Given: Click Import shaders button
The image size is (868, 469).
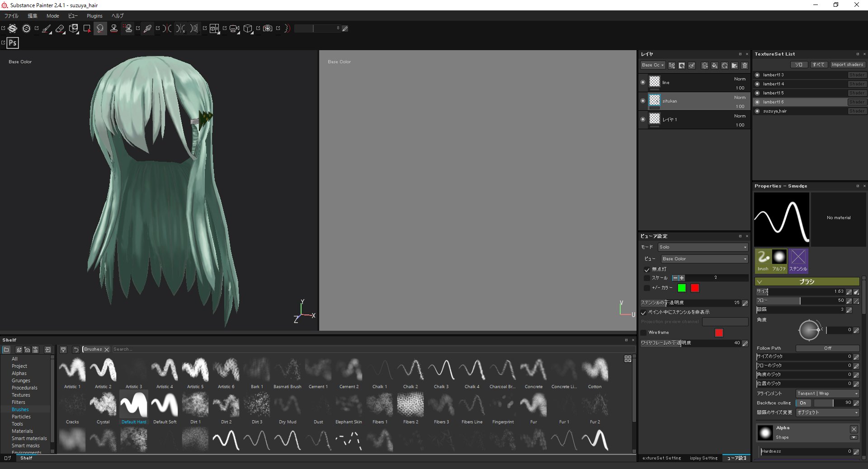Looking at the screenshot, I should point(847,65).
